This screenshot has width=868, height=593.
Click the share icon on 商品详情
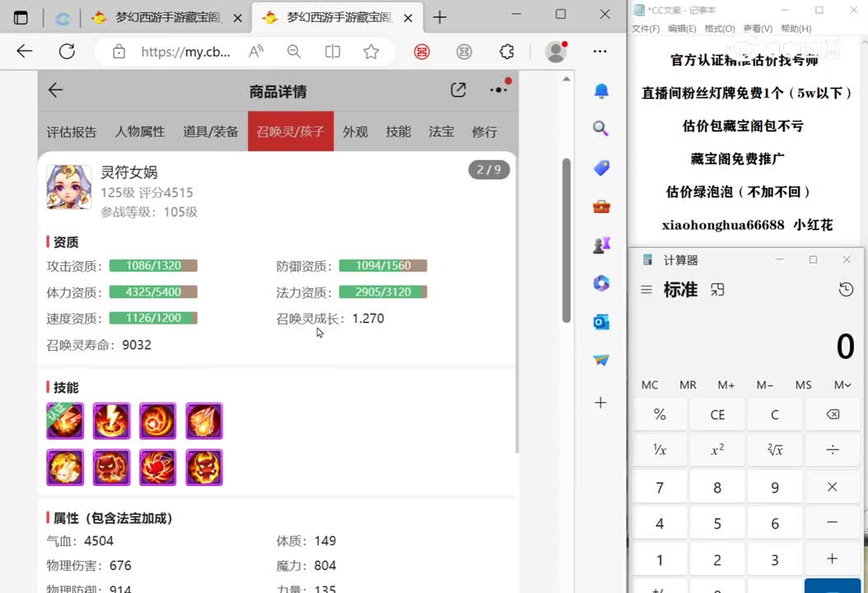click(x=459, y=91)
